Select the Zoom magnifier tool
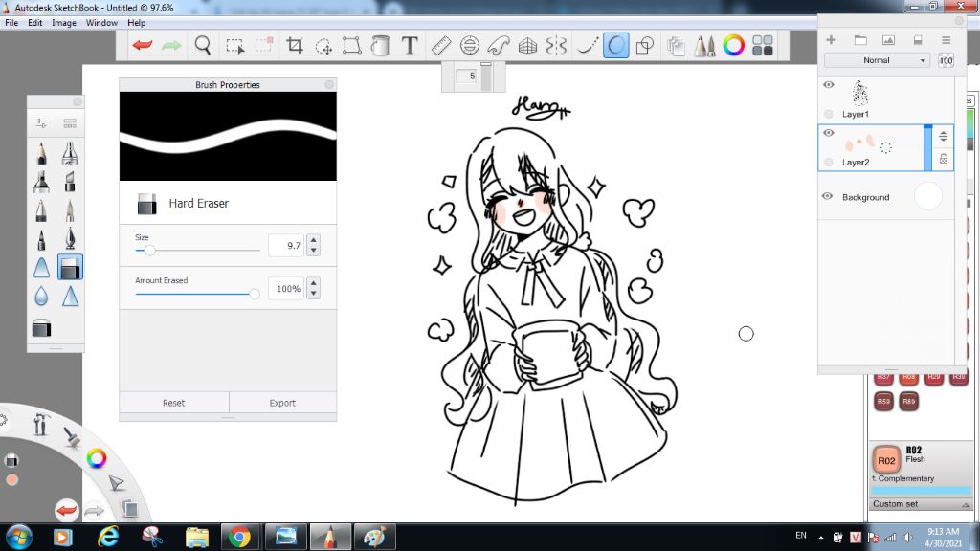The height and width of the screenshot is (551, 980). [x=203, y=45]
